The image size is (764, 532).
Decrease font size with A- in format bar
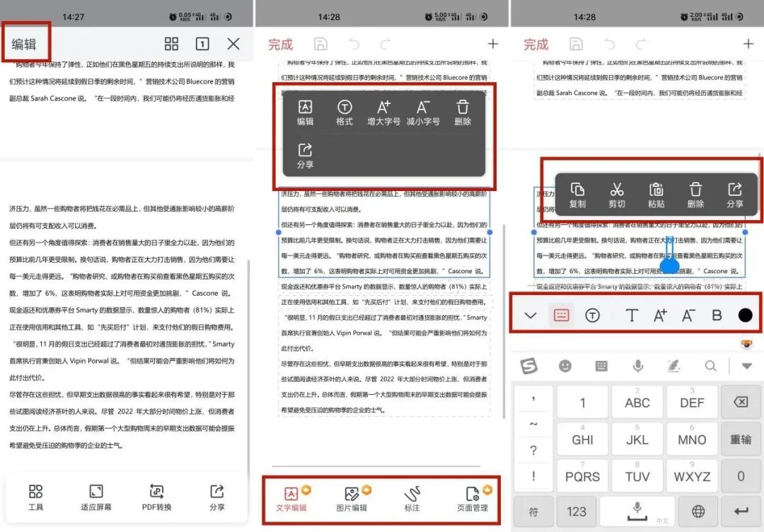click(688, 316)
